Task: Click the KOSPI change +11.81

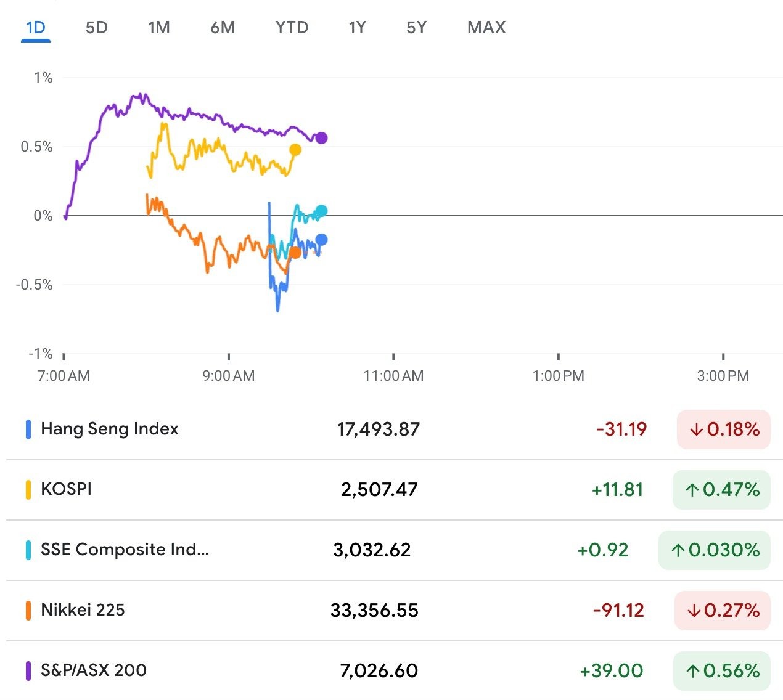Action: [617, 489]
